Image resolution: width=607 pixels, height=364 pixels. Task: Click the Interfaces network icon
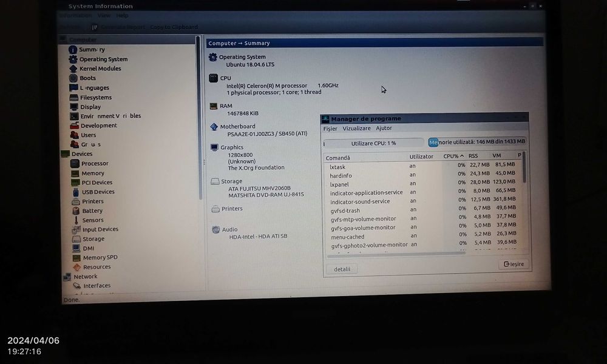tap(77, 286)
